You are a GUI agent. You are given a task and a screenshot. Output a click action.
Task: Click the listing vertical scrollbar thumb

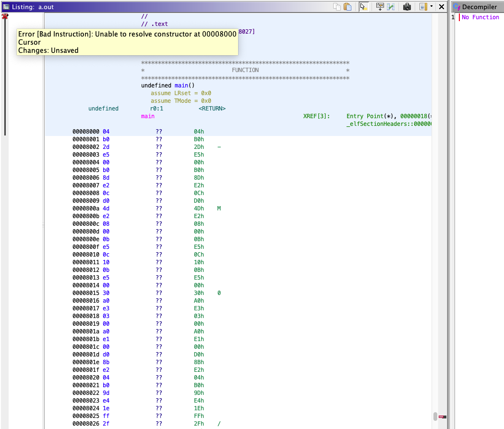pos(435,417)
